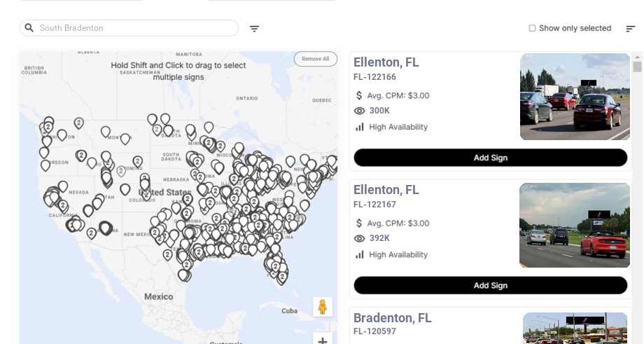Viewport: 644px width, 344px height.
Task: Click the Ellenton, FL title for FL-122166
Action: coord(386,62)
